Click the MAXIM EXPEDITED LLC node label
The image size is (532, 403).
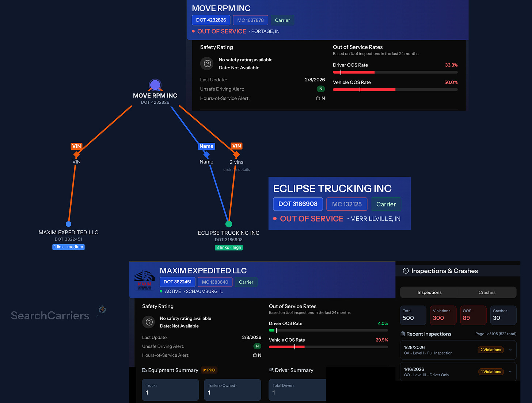[x=68, y=233]
